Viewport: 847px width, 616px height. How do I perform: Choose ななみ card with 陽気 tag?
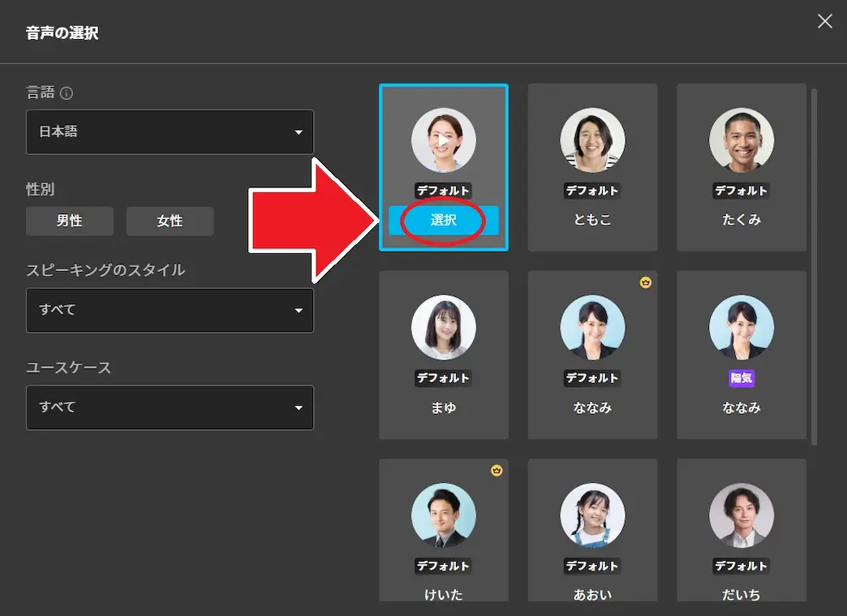[742, 355]
